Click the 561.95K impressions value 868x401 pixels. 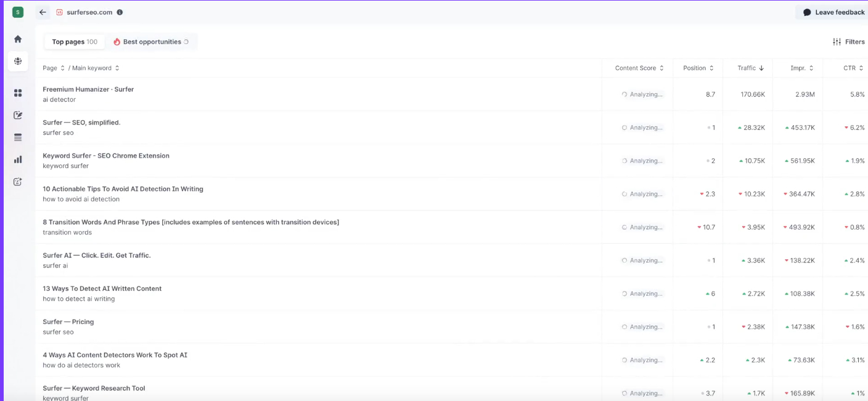tap(803, 161)
